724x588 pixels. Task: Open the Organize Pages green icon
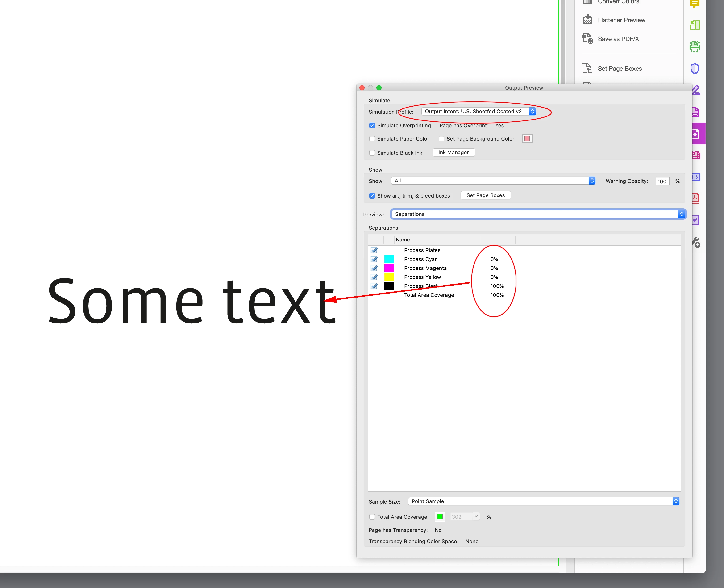pos(695,25)
